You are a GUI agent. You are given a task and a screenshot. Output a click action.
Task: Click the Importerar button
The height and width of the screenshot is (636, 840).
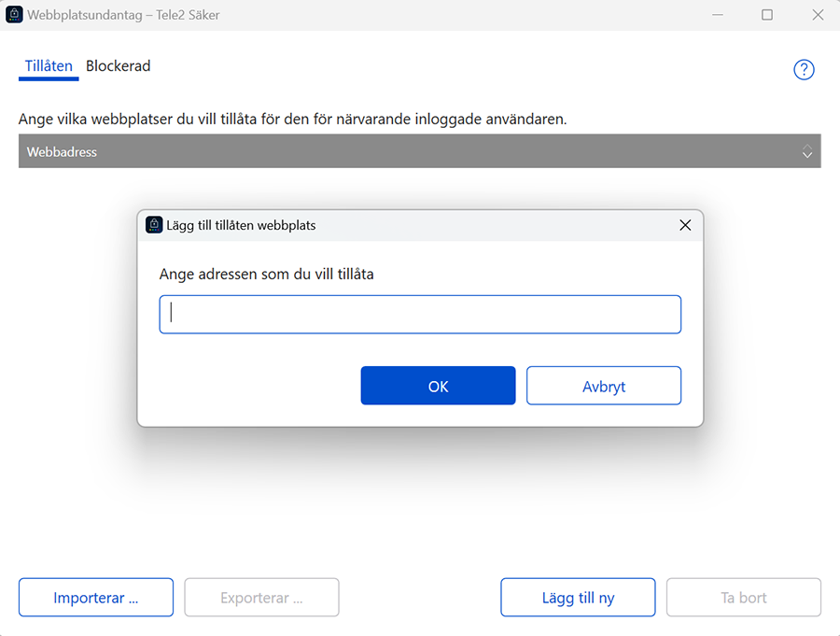pos(96,598)
